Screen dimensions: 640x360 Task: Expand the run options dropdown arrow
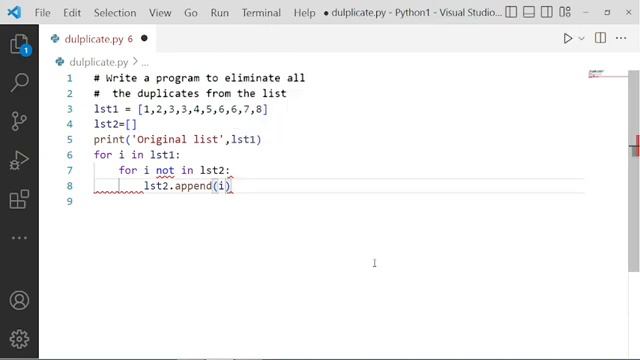pyautogui.click(x=582, y=38)
